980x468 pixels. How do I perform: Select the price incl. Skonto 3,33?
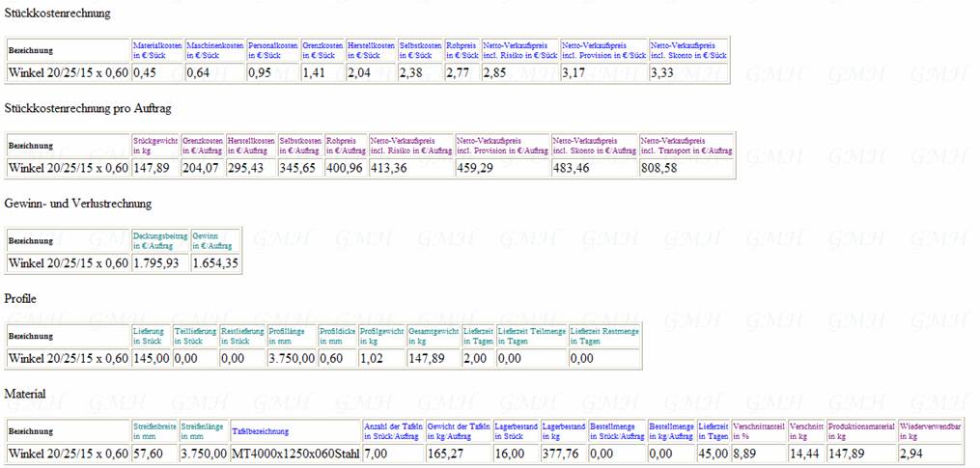(x=661, y=72)
